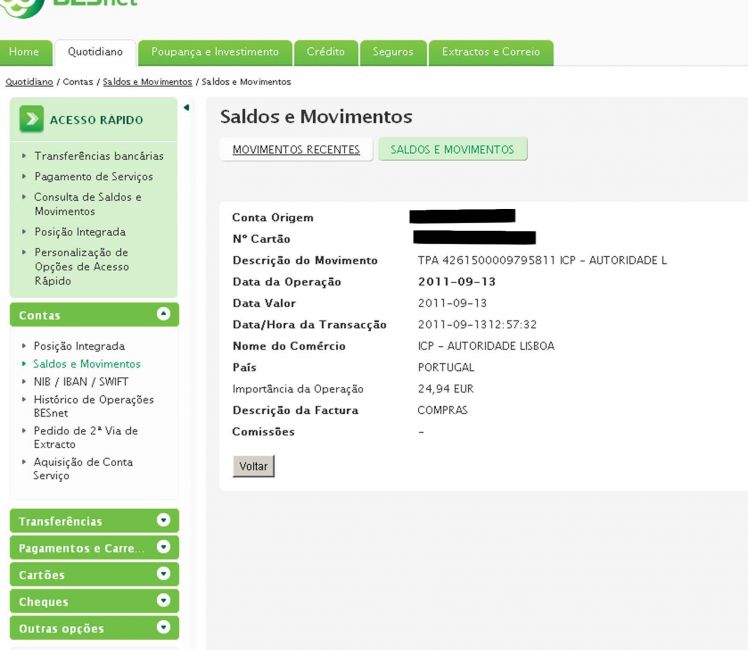Click the bold 2011-09-13 operation date
The width and height of the screenshot is (748, 650).
pyautogui.click(x=457, y=282)
